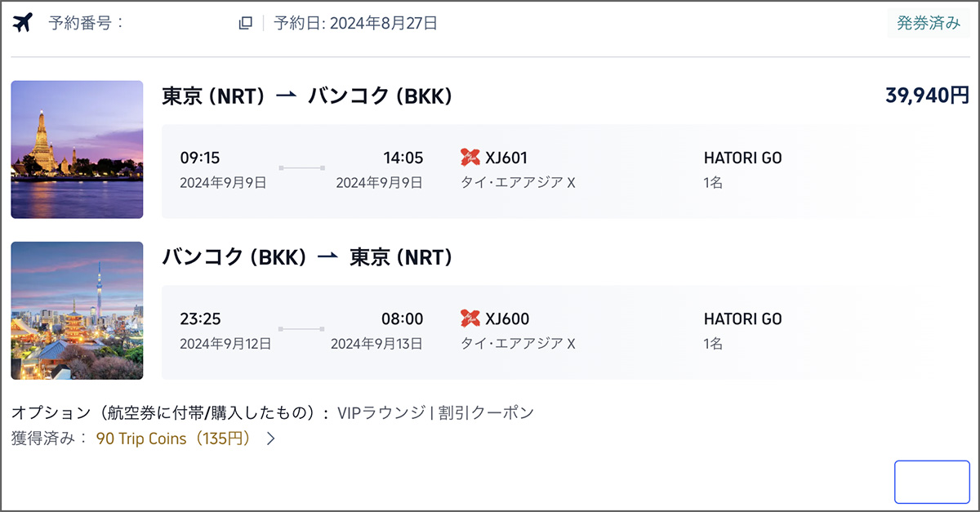Click the 東京 (NRT) → バンコク (BKK) route title
980x512 pixels.
click(x=307, y=96)
